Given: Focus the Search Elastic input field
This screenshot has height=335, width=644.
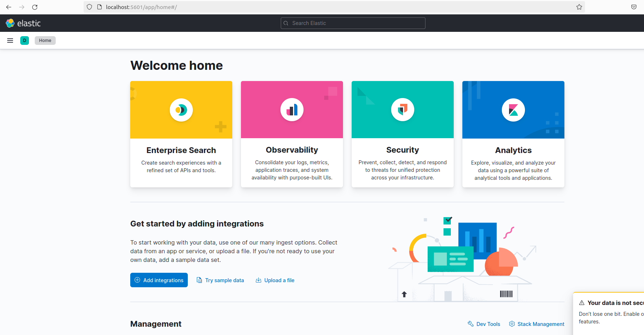Looking at the screenshot, I should pyautogui.click(x=353, y=23).
